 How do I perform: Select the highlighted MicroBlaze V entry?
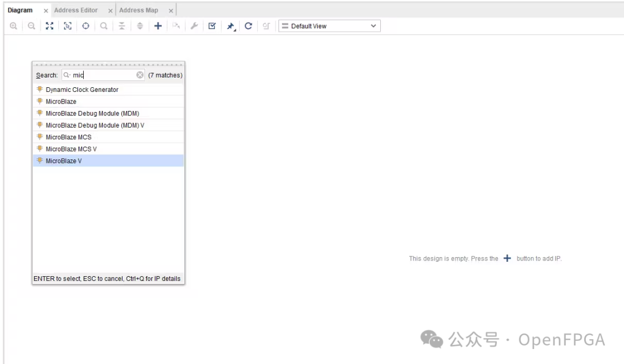pyautogui.click(x=108, y=161)
